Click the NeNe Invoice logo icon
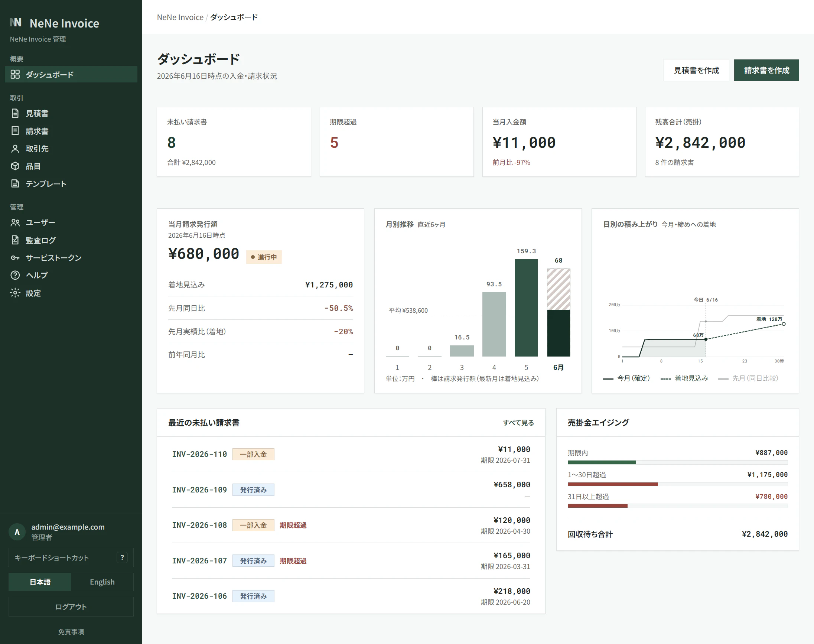 coord(16,23)
